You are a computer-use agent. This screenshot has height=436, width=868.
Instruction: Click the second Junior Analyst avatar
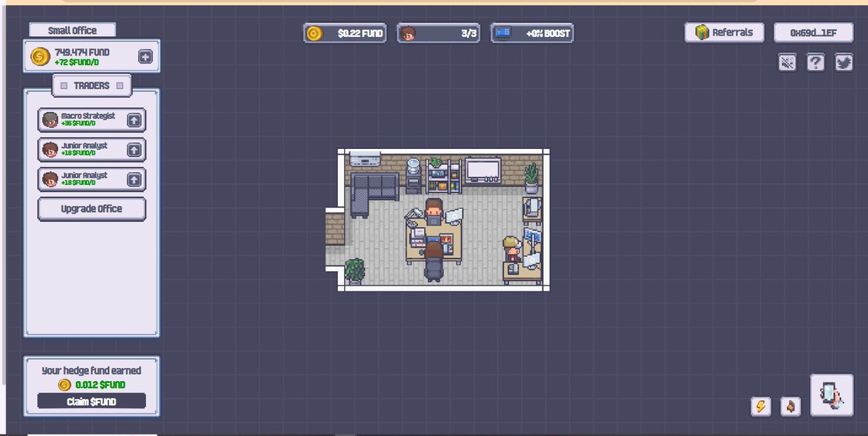coord(50,179)
